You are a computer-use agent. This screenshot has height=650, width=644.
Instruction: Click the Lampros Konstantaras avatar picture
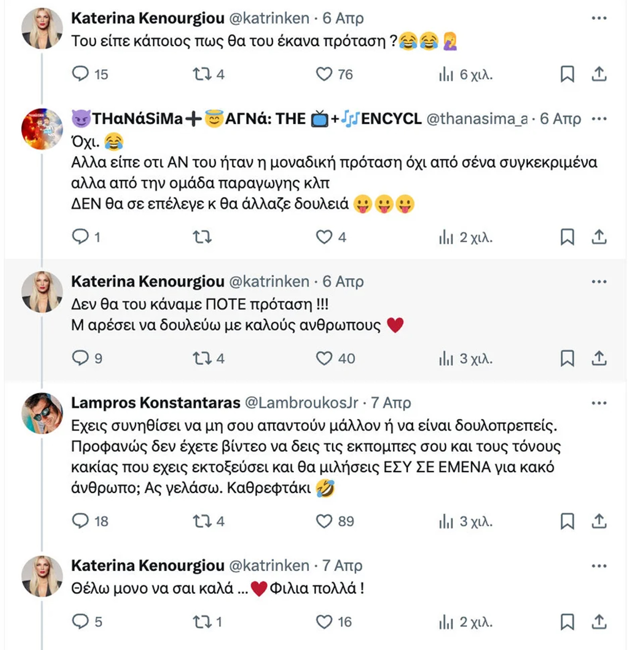[x=42, y=413]
